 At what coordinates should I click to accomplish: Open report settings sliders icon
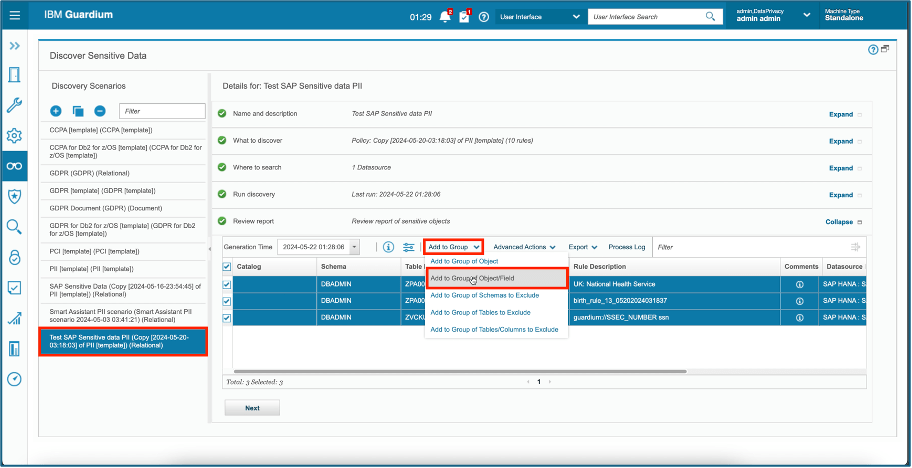coord(409,247)
